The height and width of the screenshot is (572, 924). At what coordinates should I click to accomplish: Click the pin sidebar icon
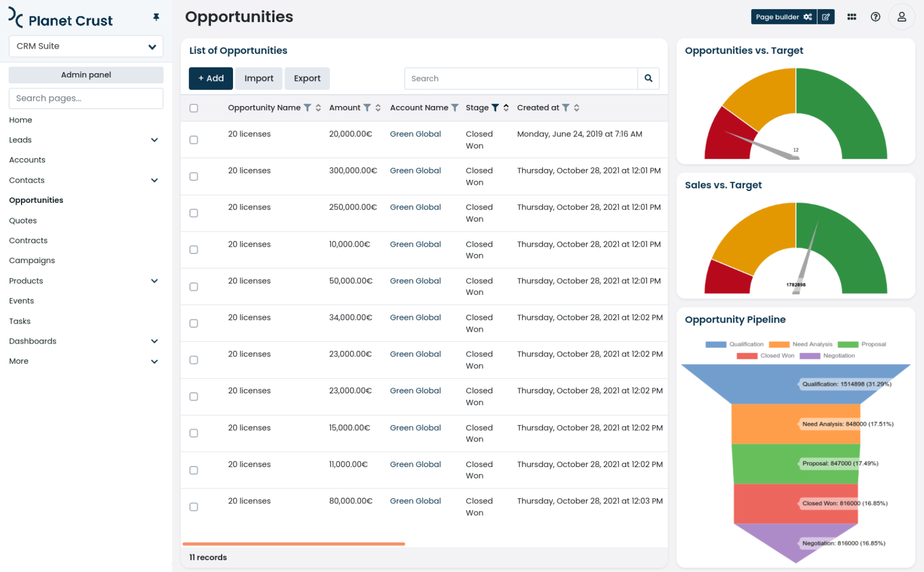coord(156,18)
